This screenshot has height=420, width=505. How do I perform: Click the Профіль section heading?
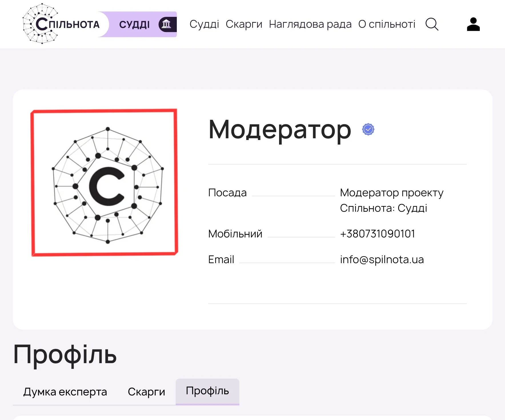(65, 355)
